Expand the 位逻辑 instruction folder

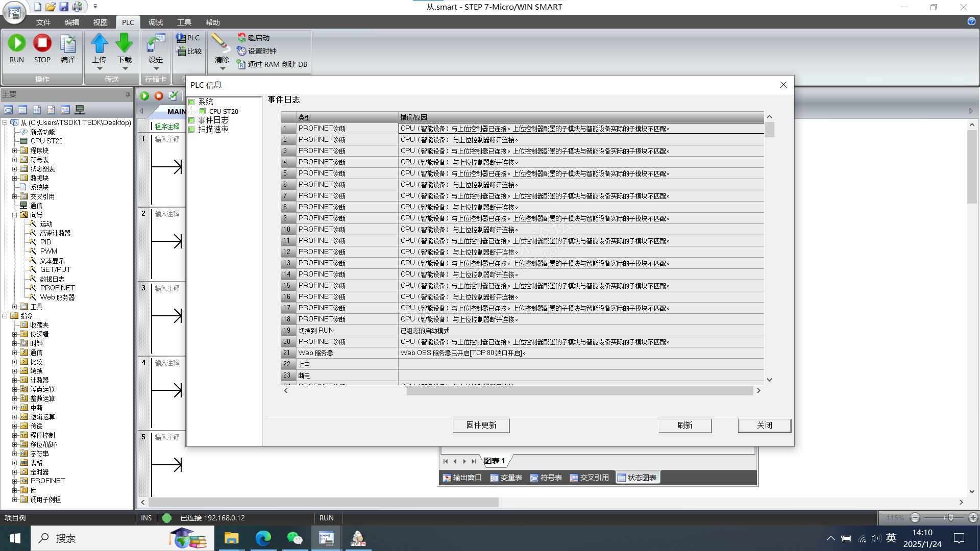tap(15, 334)
